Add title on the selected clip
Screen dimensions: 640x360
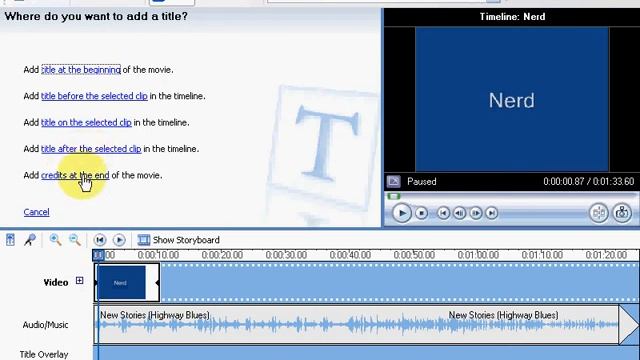tap(86, 122)
